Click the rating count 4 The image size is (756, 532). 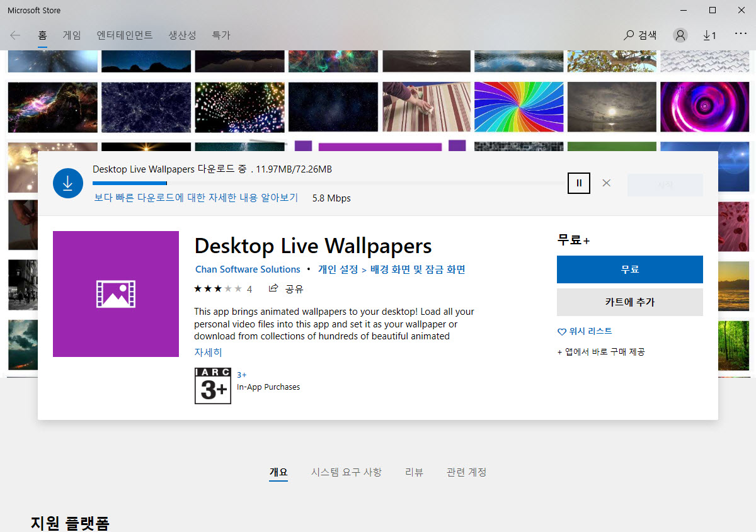[249, 290]
